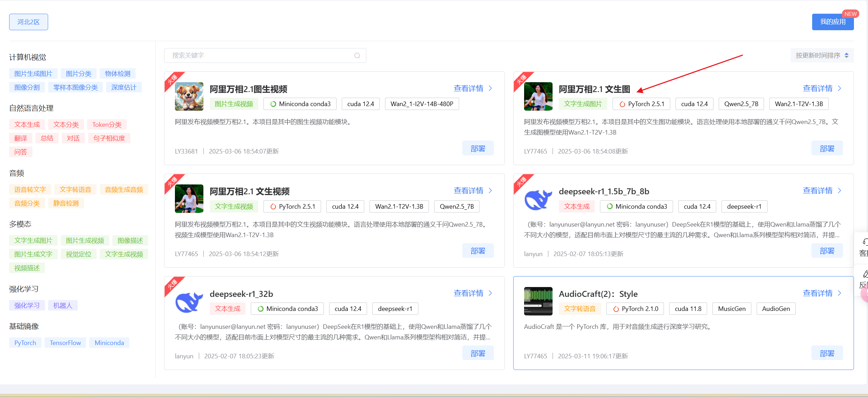This screenshot has height=397, width=868.
Task: Open the 按更新时间排序 sort dropdown
Action: click(x=818, y=55)
